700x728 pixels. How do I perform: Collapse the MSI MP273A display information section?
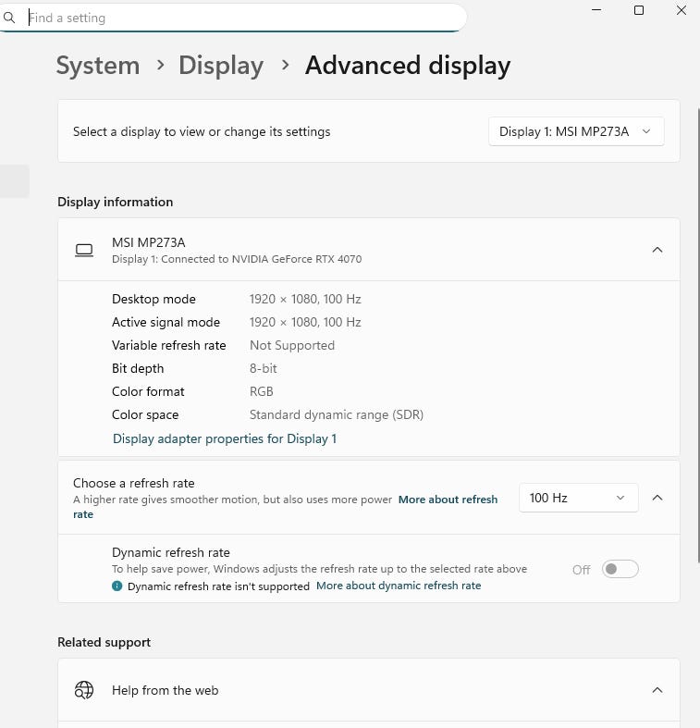[x=657, y=250]
